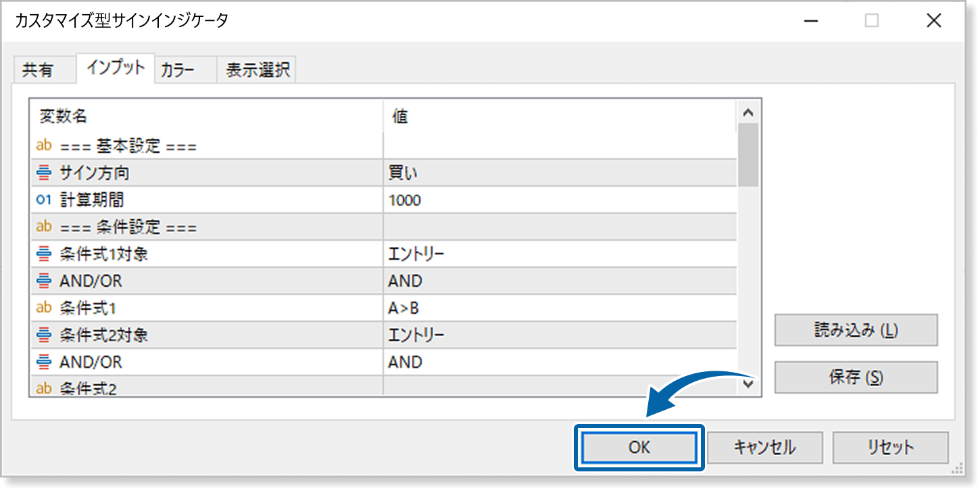Click the キャンセル button
980x491 pixels.
764,447
